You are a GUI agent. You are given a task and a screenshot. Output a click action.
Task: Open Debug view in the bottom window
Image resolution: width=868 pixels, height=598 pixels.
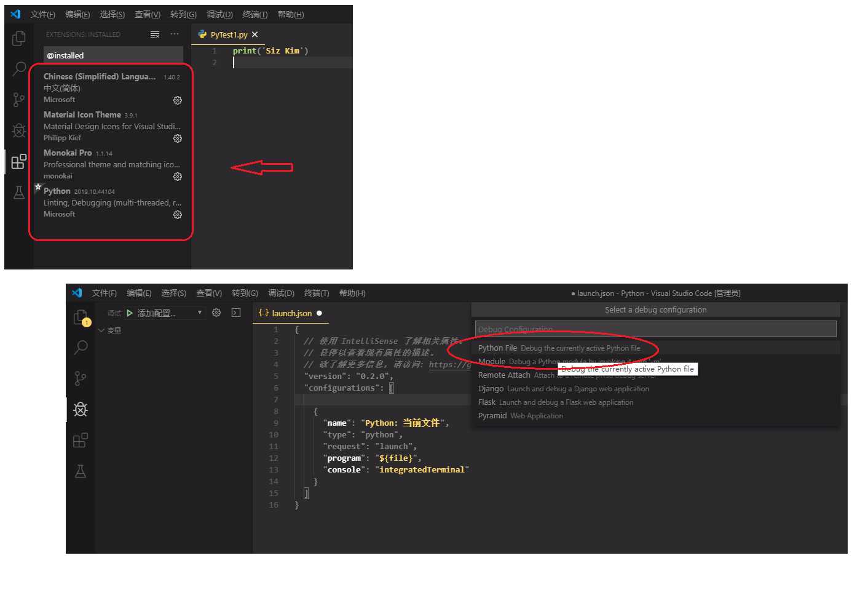(81, 409)
